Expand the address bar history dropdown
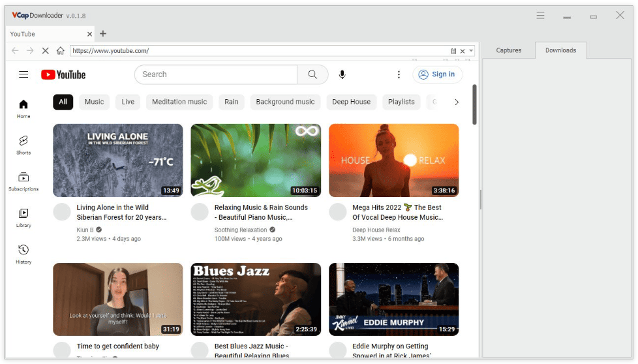This screenshot has width=638, height=364. (471, 51)
